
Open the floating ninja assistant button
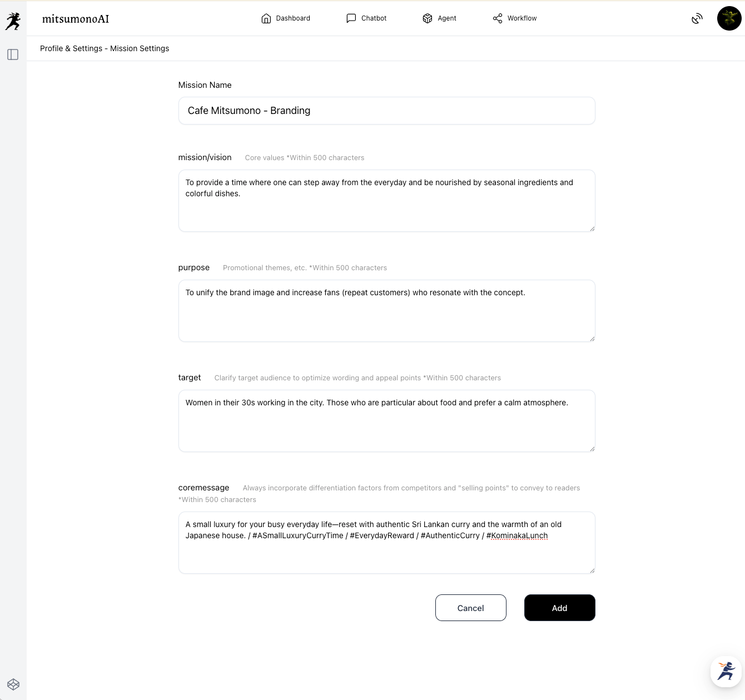[x=726, y=671]
